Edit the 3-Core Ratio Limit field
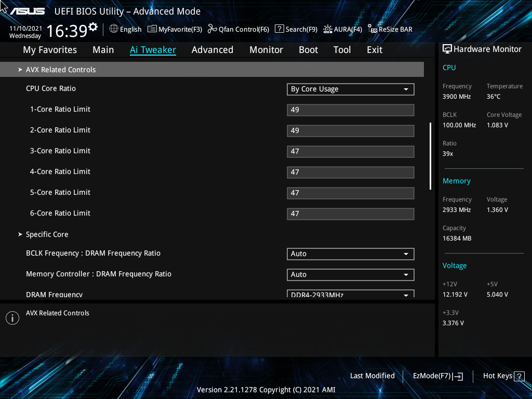The image size is (532, 399). pos(351,151)
